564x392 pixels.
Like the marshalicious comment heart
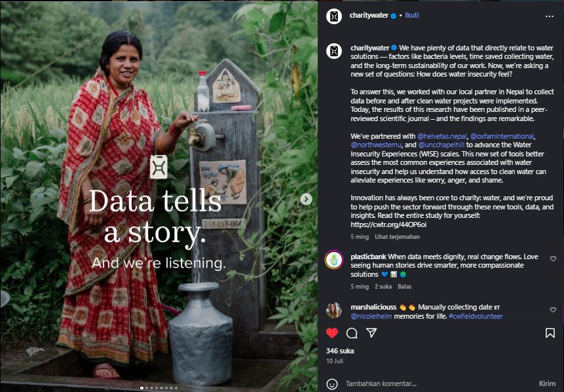(553, 310)
